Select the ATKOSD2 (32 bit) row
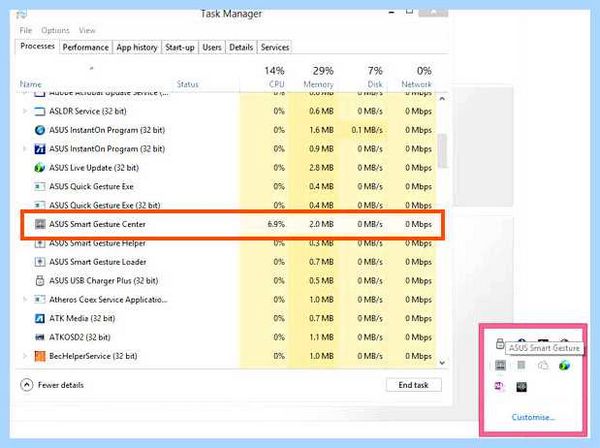Viewport: 600px width, 448px height. pos(228,337)
